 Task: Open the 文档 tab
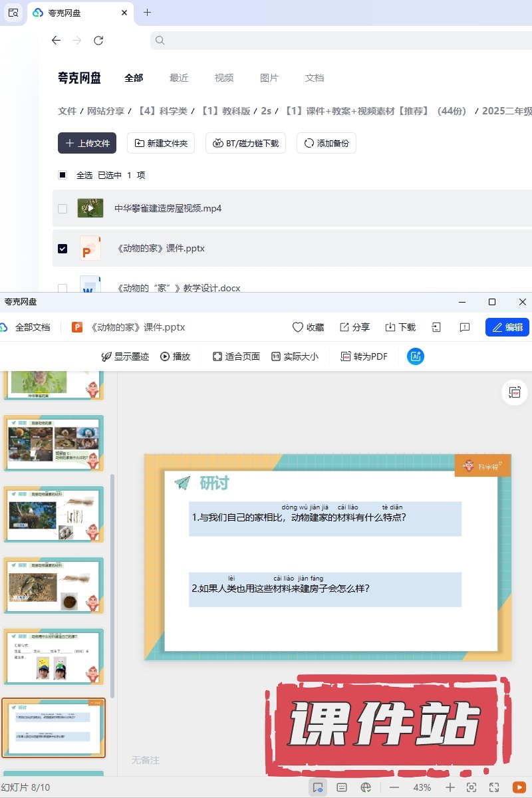point(315,78)
